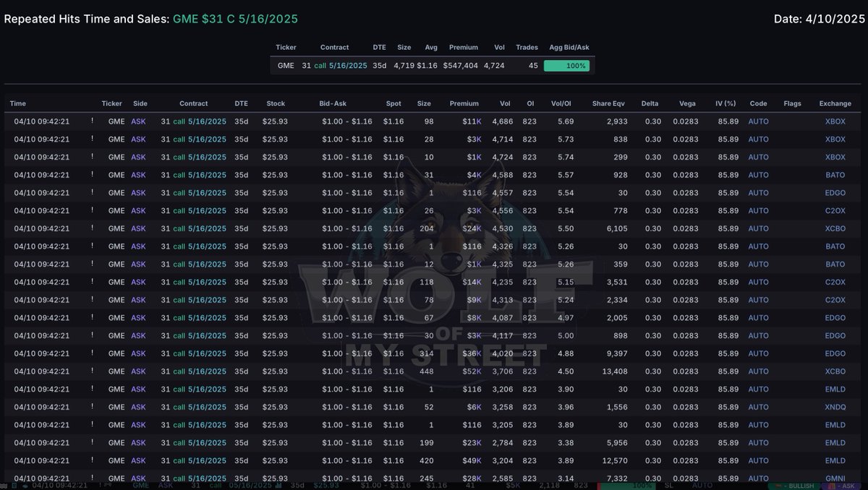Click the exclamation mark in the Vol 4,530 row
The width and height of the screenshot is (868, 490).
92,228
